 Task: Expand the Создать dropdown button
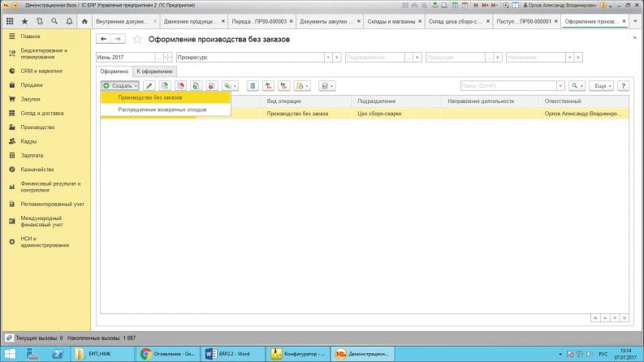tap(120, 85)
